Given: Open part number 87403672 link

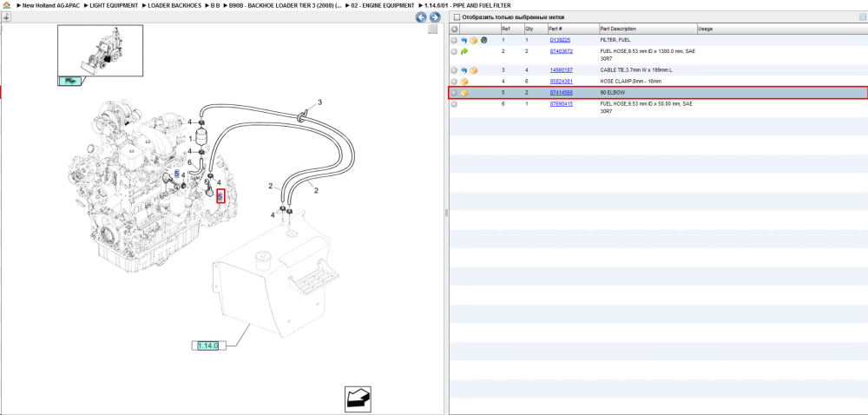Looking at the screenshot, I should click(x=562, y=51).
